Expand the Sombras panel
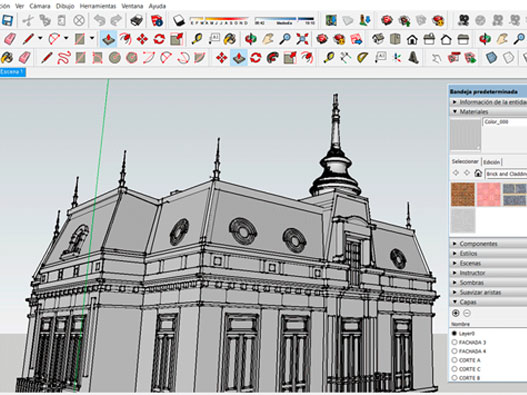Image resolution: width=527 pixels, height=395 pixels. coord(488,283)
